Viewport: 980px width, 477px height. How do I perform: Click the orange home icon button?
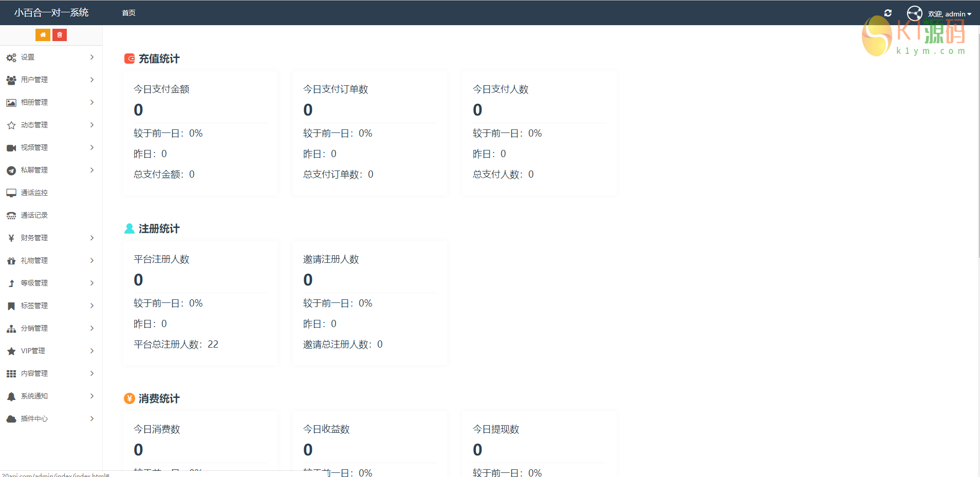(43, 35)
